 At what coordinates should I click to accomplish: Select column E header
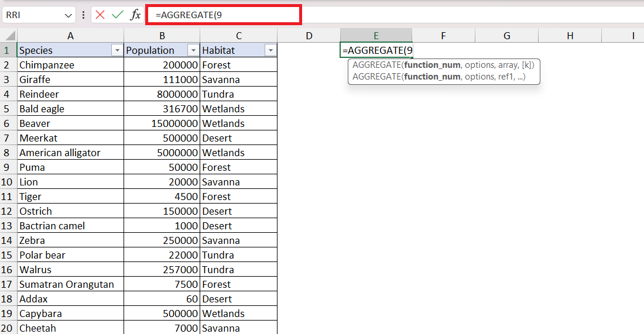(x=376, y=36)
